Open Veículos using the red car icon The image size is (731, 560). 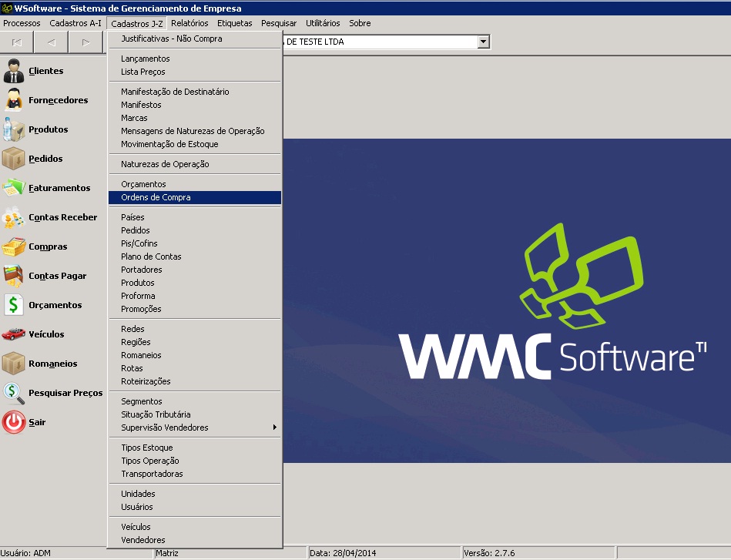click(13, 334)
